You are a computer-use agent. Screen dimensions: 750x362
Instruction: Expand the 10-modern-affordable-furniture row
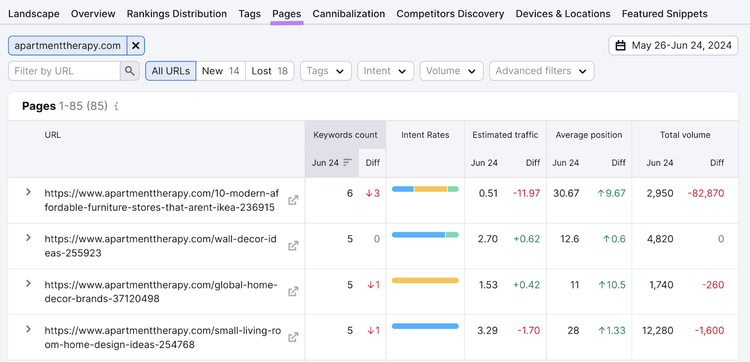[28, 192]
